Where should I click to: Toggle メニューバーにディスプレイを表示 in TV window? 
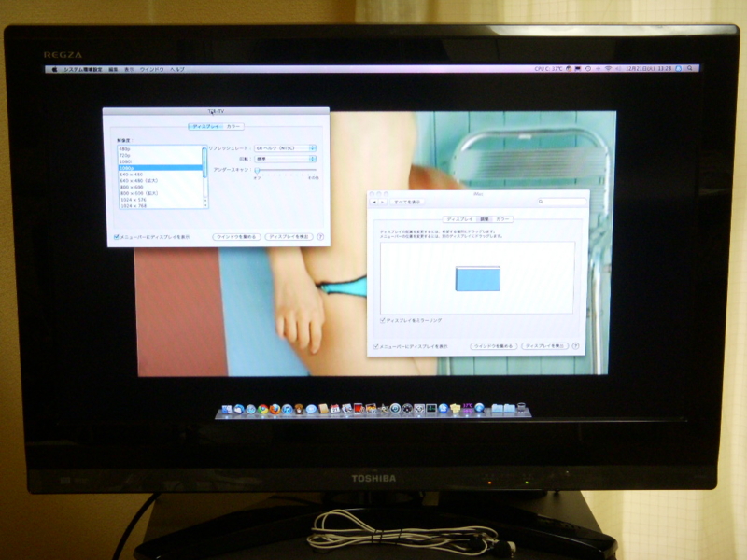116,237
